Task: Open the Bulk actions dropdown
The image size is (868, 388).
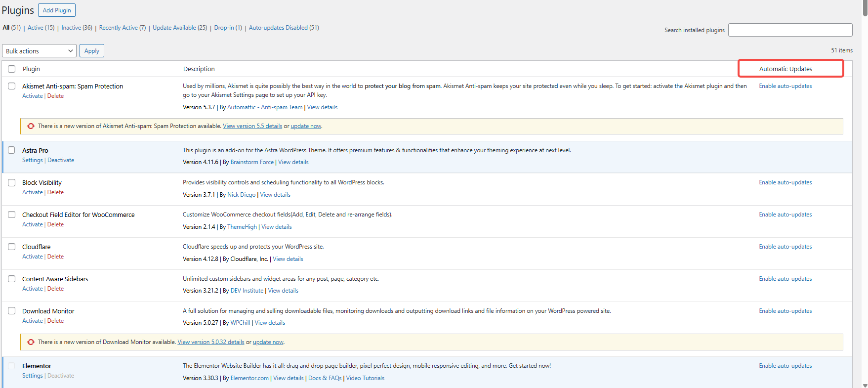Action: point(40,51)
